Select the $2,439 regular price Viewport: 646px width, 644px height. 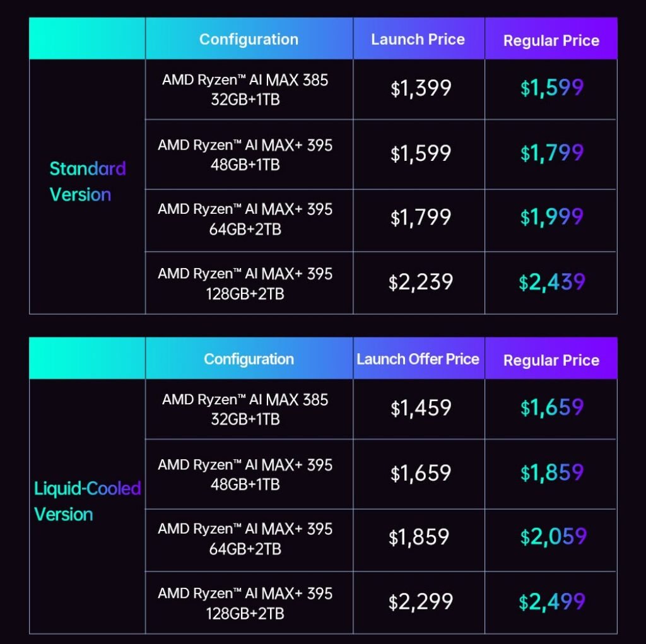tap(552, 282)
